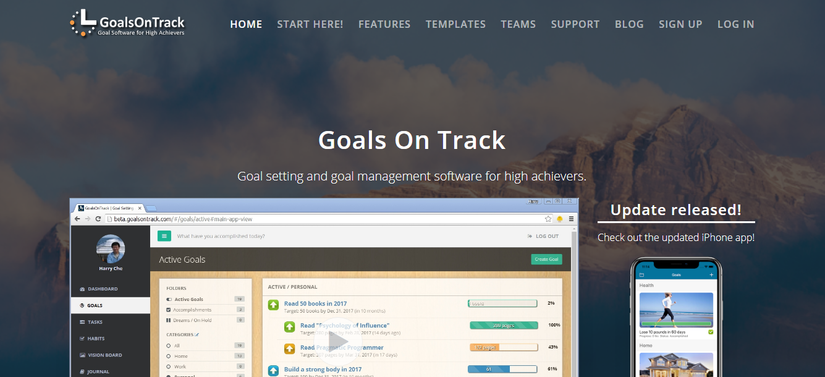Toggle the 'Lose 10 pounds' green checkbox
The width and height of the screenshot is (825, 377).
[710, 332]
